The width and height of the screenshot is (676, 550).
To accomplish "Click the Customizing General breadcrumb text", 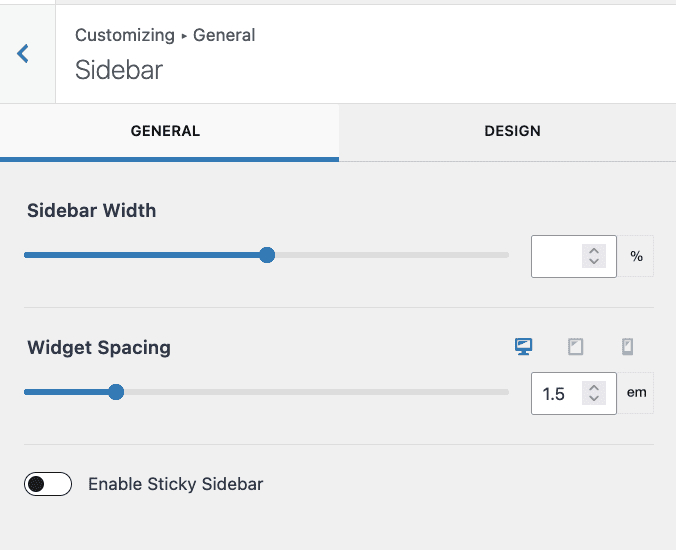I will 165,35.
